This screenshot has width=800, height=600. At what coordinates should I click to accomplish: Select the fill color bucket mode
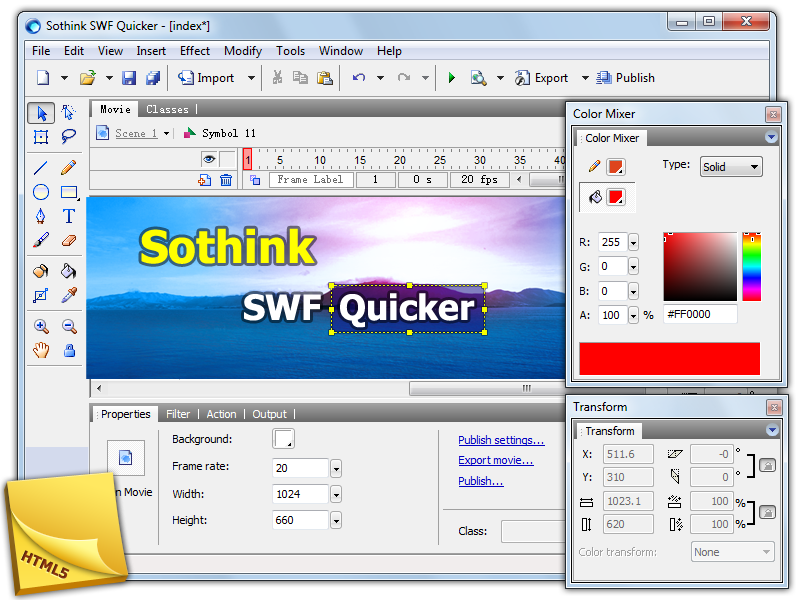(595, 197)
